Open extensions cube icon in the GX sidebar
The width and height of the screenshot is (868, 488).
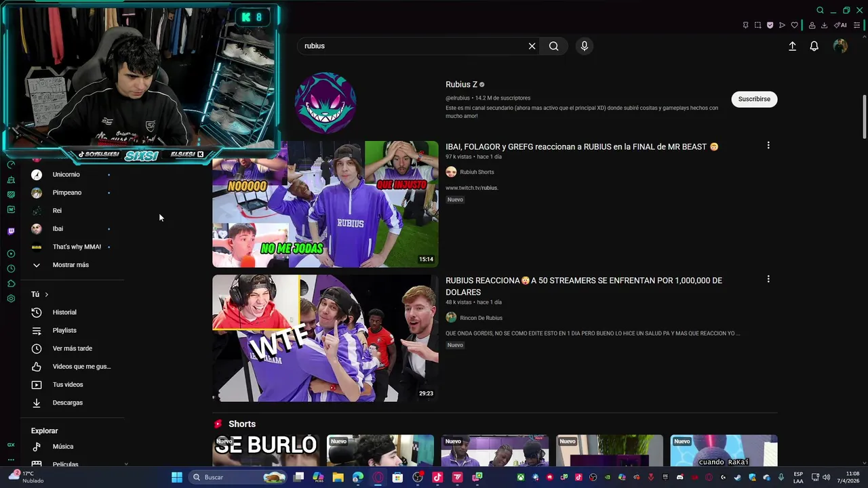pyautogui.click(x=11, y=283)
